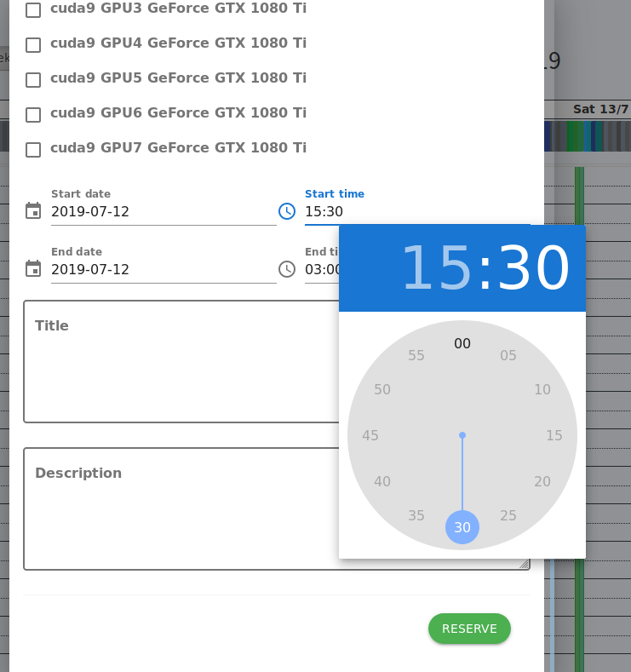This screenshot has height=672, width=631.
Task: Pick 50 minutes on the clock dial
Action: coord(382,389)
